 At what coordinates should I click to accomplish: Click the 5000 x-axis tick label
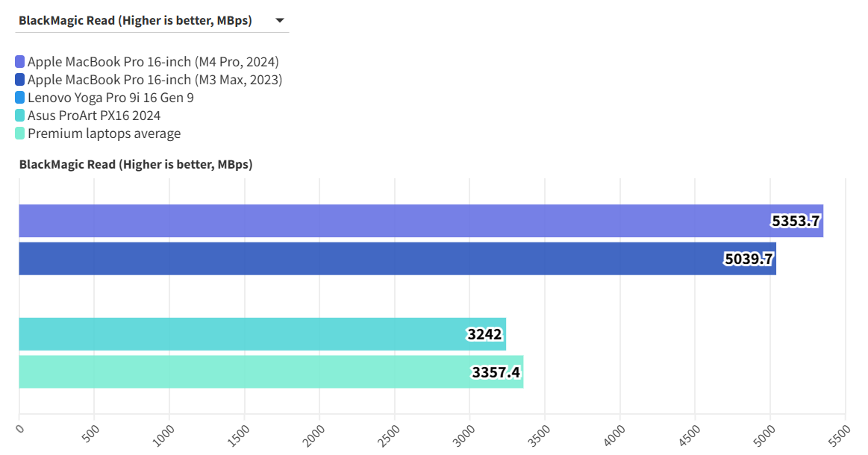click(x=764, y=434)
